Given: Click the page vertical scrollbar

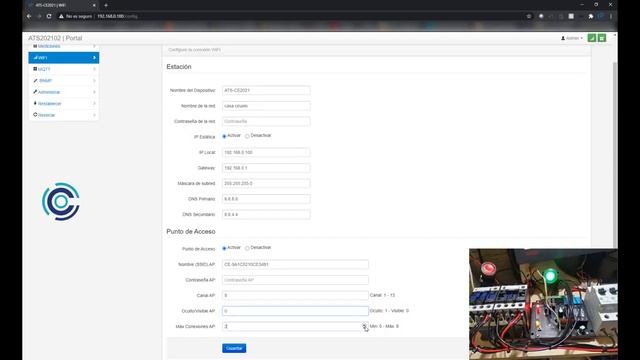Looking at the screenshot, I should tap(615, 155).
